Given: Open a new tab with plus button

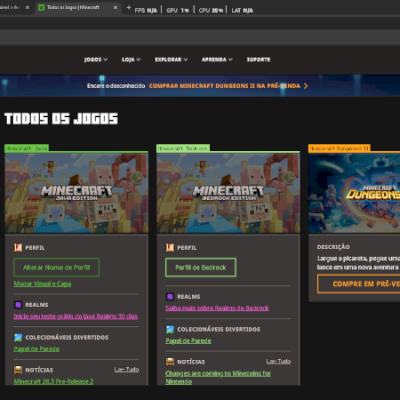Looking at the screenshot, I should (x=129, y=7).
